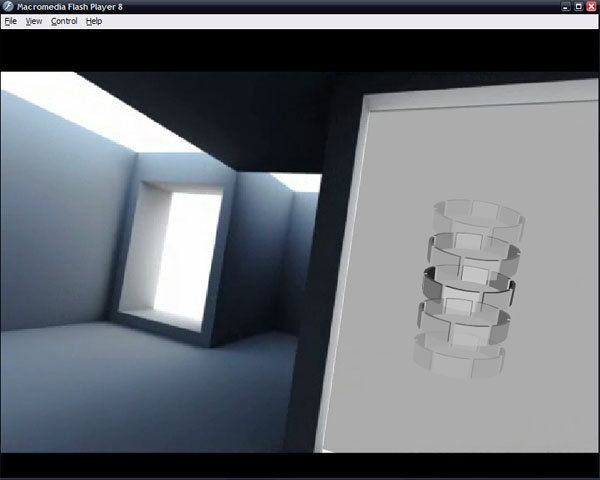Open the File menu
The width and height of the screenshot is (600, 480).
pyautogui.click(x=10, y=21)
